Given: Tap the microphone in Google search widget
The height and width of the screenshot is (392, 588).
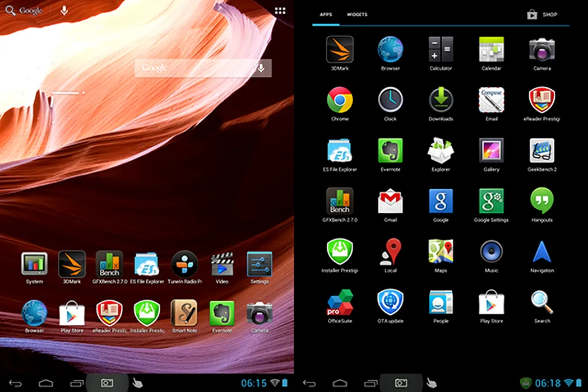Looking at the screenshot, I should pos(261,68).
